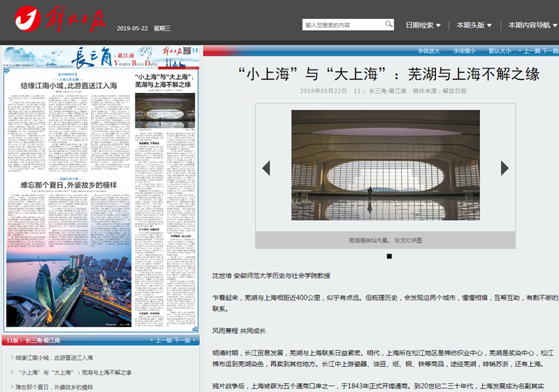Viewport: 559px width, 392px height.
Task: Go to previous image with left arrow
Action: (x=266, y=168)
